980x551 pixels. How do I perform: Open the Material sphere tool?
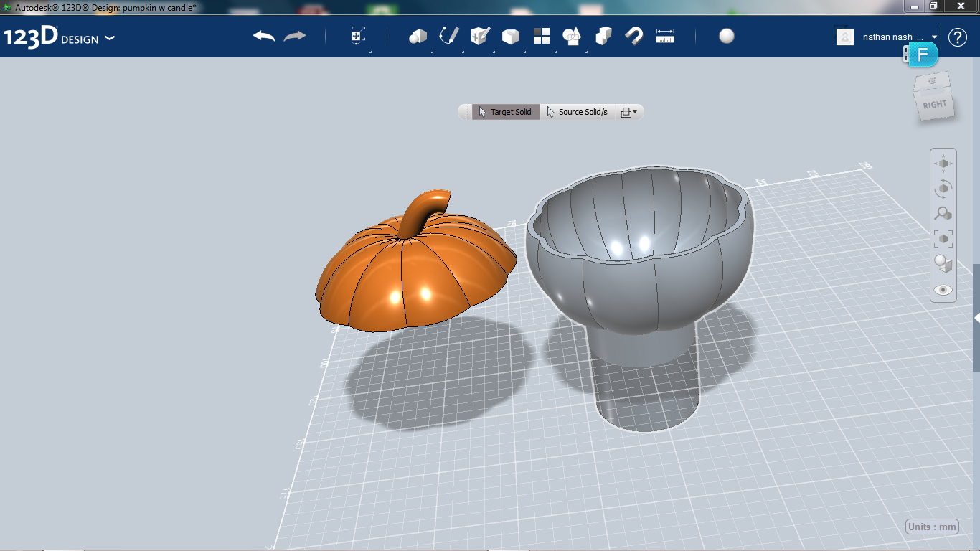[x=727, y=36]
